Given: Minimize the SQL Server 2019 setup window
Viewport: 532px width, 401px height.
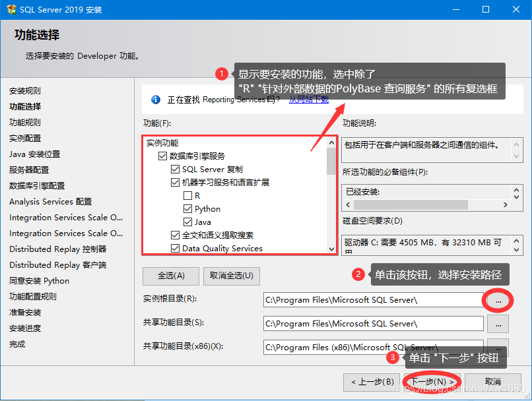Looking at the screenshot, I should tap(456, 9).
